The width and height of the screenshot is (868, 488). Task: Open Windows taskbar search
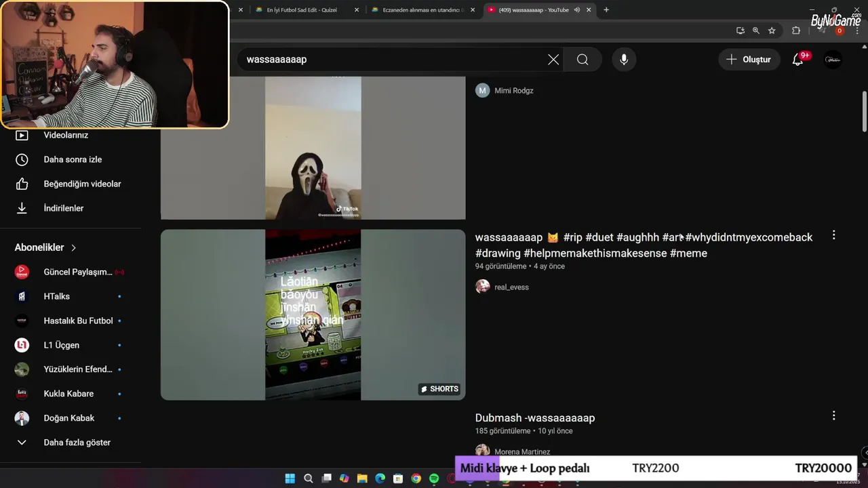[309, 479]
